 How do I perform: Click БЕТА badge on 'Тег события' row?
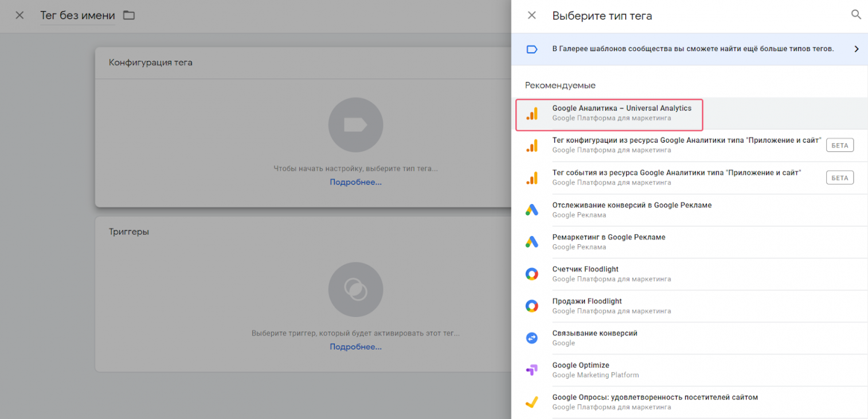tap(839, 178)
